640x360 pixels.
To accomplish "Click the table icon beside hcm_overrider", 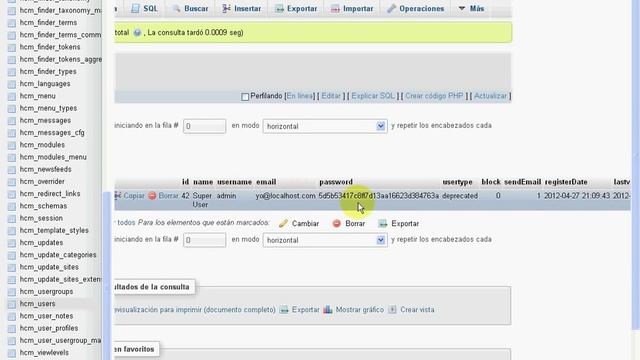I will 12,182.
